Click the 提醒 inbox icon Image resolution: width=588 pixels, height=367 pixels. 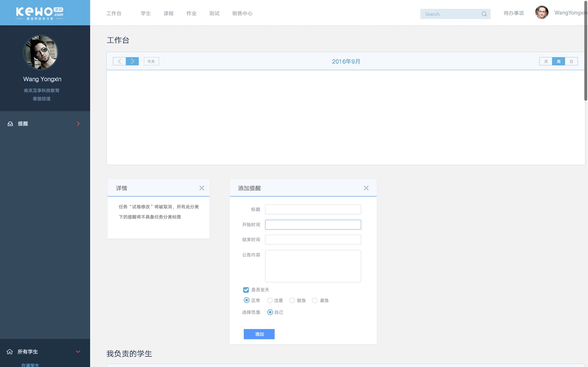[10, 124]
